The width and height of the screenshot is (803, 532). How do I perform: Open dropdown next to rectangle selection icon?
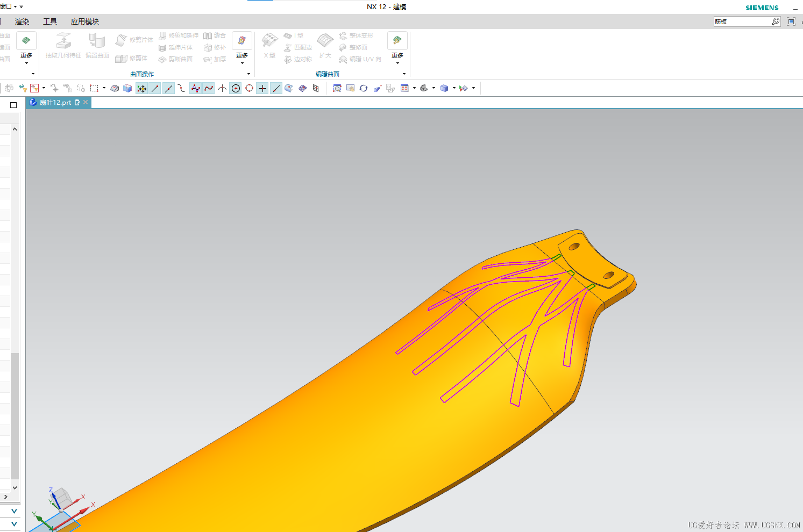click(x=104, y=88)
